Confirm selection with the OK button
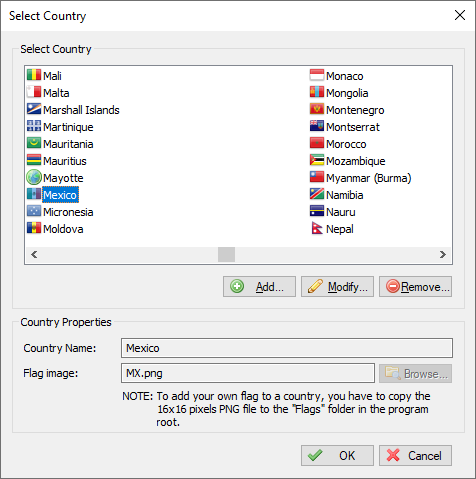 [337, 455]
